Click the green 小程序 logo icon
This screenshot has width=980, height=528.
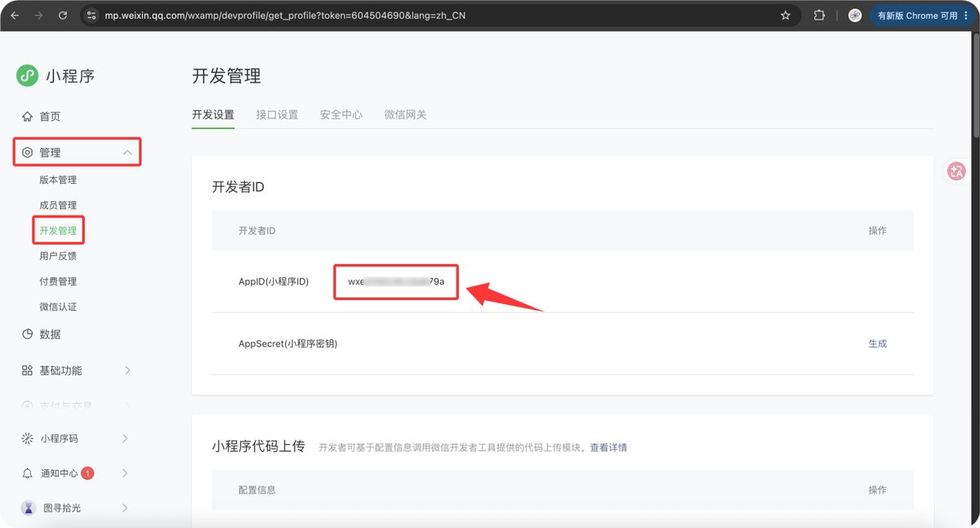coord(27,76)
